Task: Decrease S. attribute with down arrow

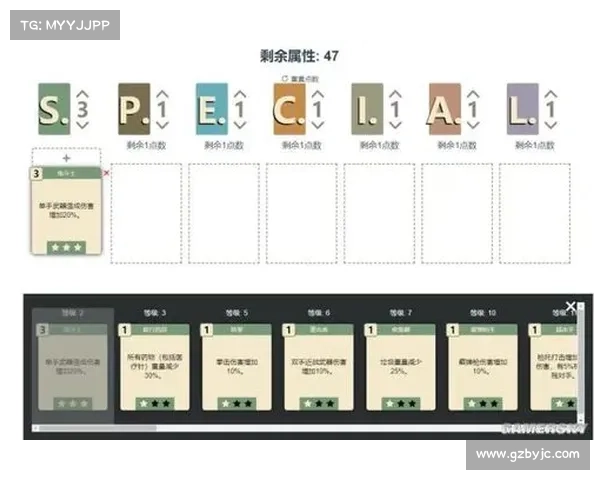Action: coord(83,125)
